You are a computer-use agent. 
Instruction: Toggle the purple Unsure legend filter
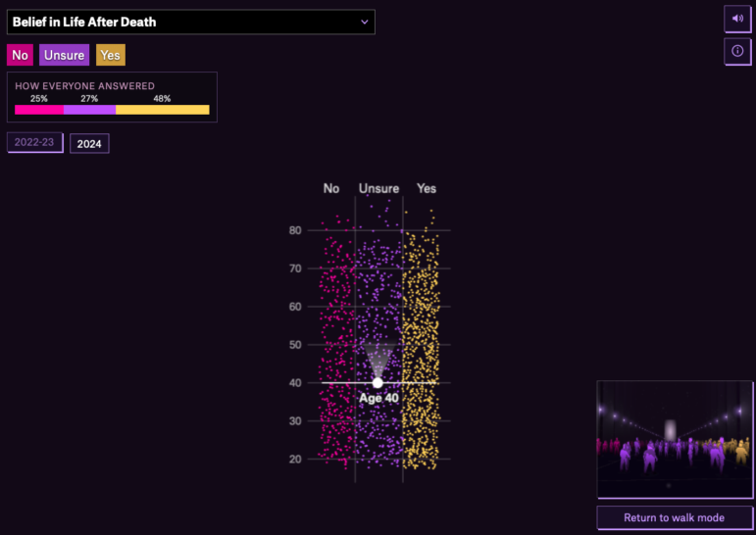(x=64, y=55)
